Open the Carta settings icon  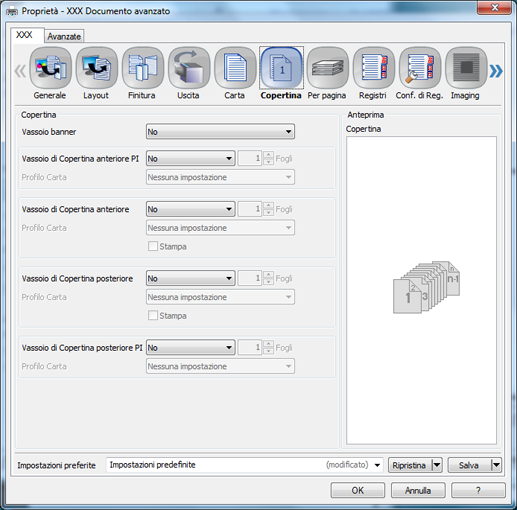[235, 68]
